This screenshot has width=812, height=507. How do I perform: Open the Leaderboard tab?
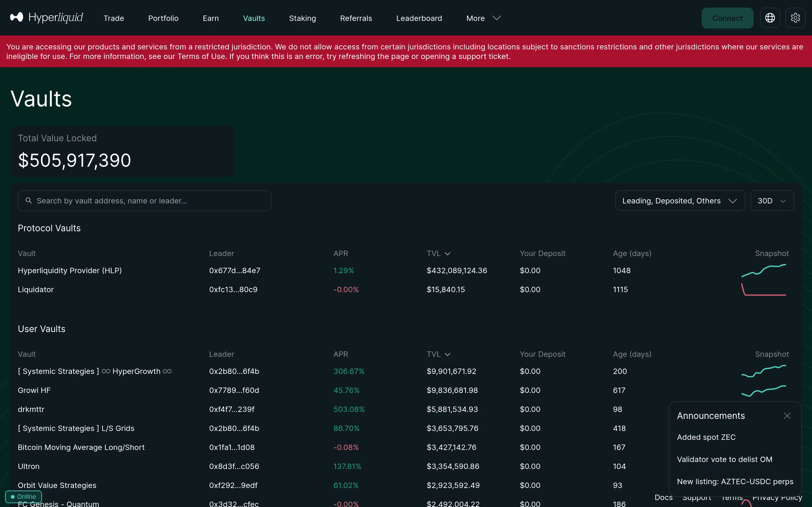pyautogui.click(x=419, y=18)
